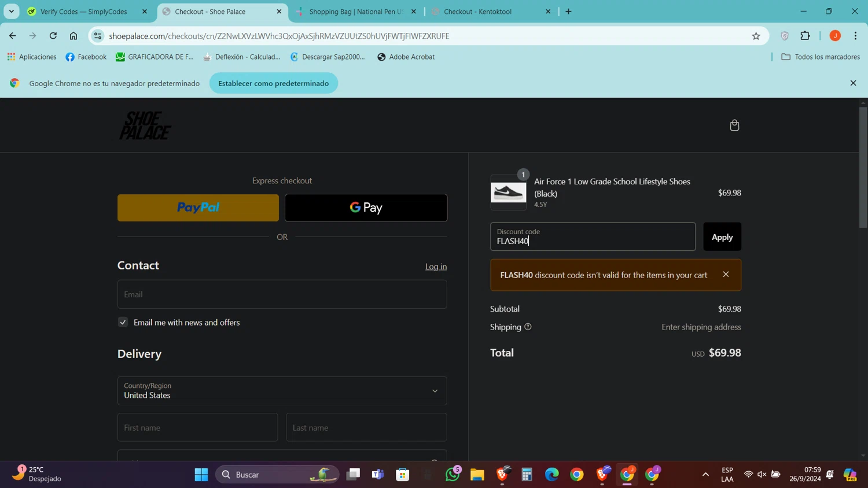
Task: Uncheck Email me with news and offers
Action: click(x=123, y=323)
